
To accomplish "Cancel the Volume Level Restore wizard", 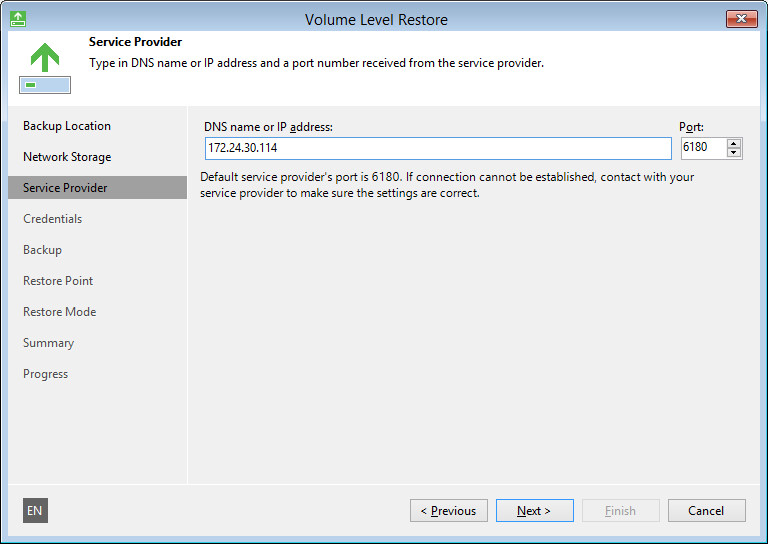I will click(x=706, y=511).
